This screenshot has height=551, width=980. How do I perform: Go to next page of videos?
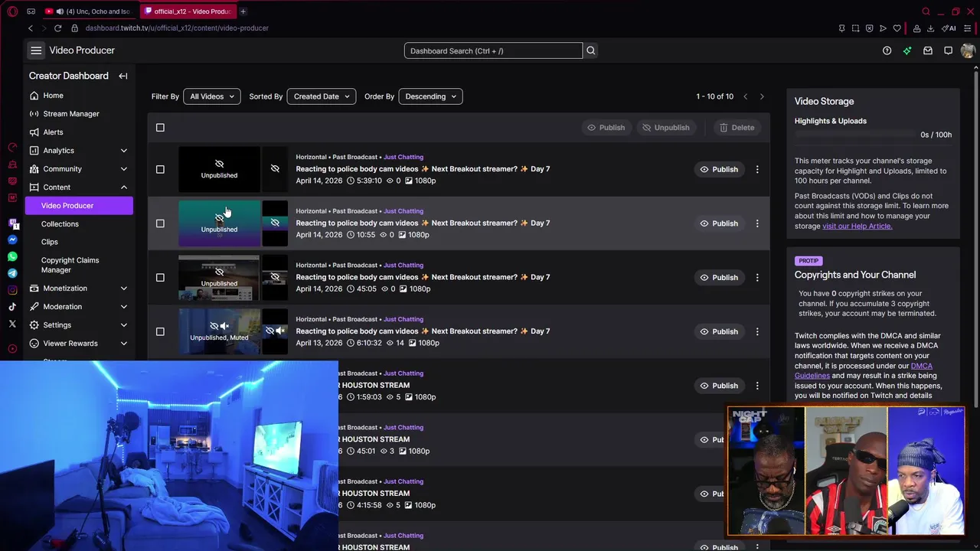tap(762, 96)
